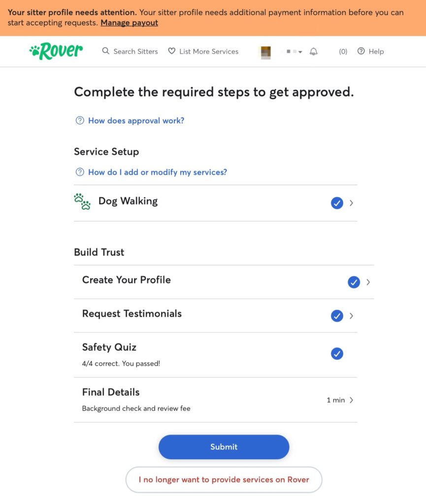Viewport: 426px width, 504px height.
Task: Click the Search Sitters magnifier icon
Action: (106, 51)
